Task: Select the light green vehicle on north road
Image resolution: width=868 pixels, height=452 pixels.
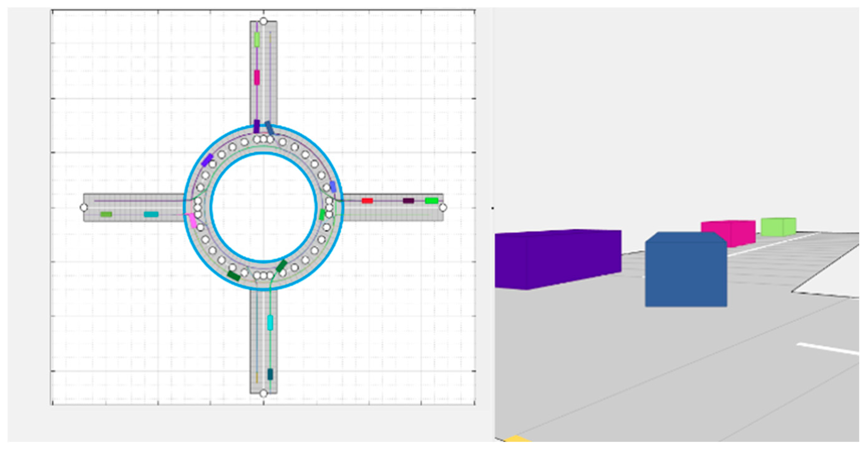Action: (x=257, y=39)
